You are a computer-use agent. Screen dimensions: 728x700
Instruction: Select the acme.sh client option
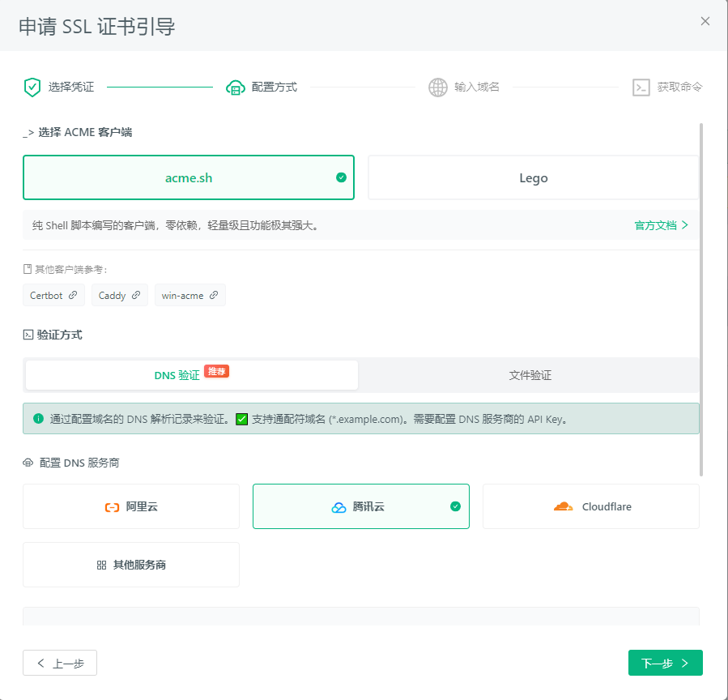(188, 177)
